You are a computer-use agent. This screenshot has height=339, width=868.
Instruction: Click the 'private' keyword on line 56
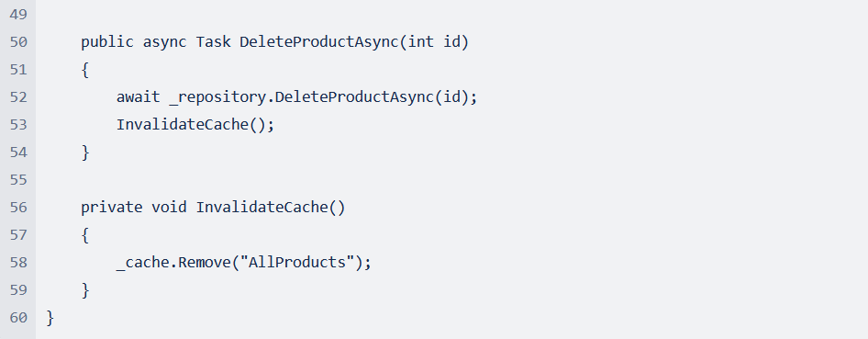pyautogui.click(x=112, y=208)
